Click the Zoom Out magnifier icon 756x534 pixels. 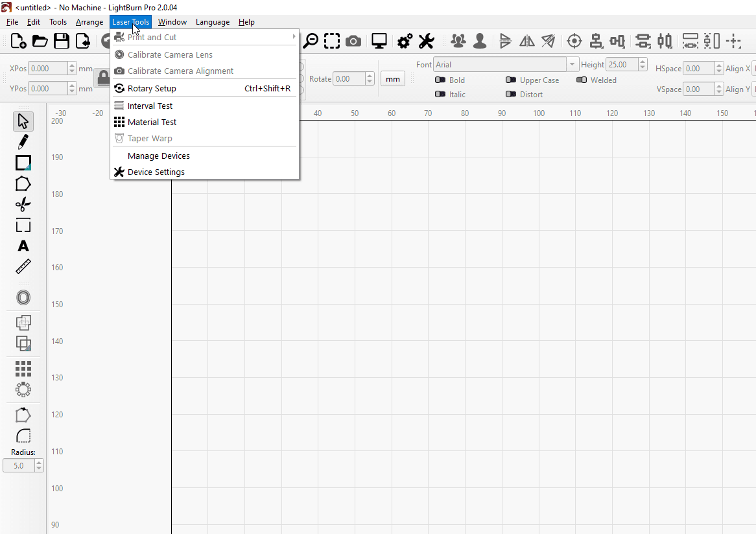coord(311,41)
